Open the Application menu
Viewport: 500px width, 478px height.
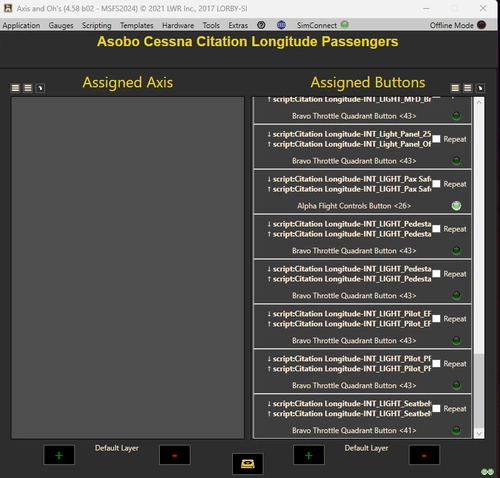(x=21, y=25)
